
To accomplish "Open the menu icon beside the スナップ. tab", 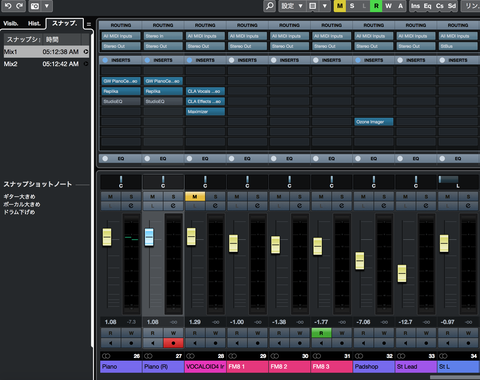I will tap(89, 24).
